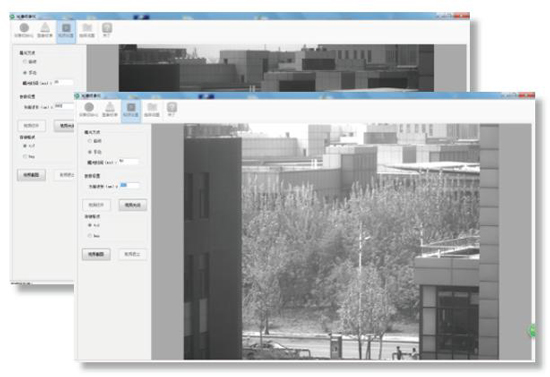Viewport: 550px width, 377px height.
Task: Click exposure time (ms) input field, front window
Action: point(128,162)
